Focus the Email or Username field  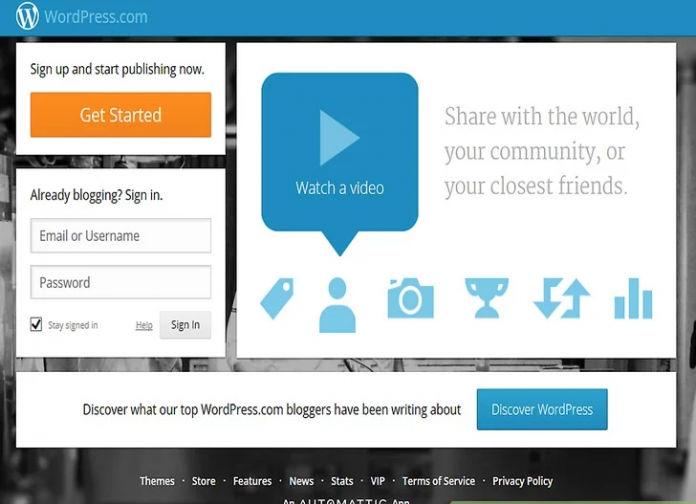click(120, 236)
